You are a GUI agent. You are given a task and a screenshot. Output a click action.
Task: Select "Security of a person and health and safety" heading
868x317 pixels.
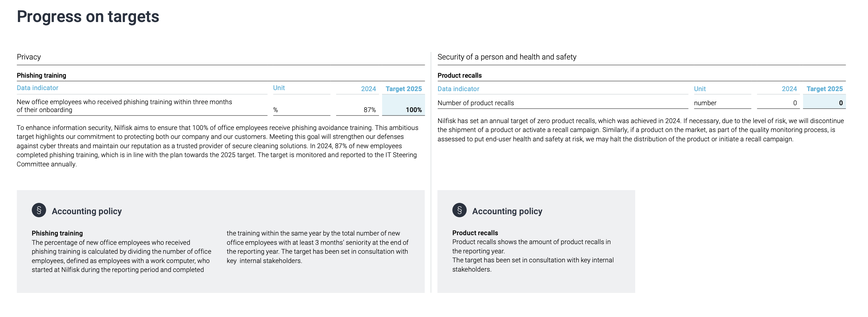pyautogui.click(x=507, y=57)
